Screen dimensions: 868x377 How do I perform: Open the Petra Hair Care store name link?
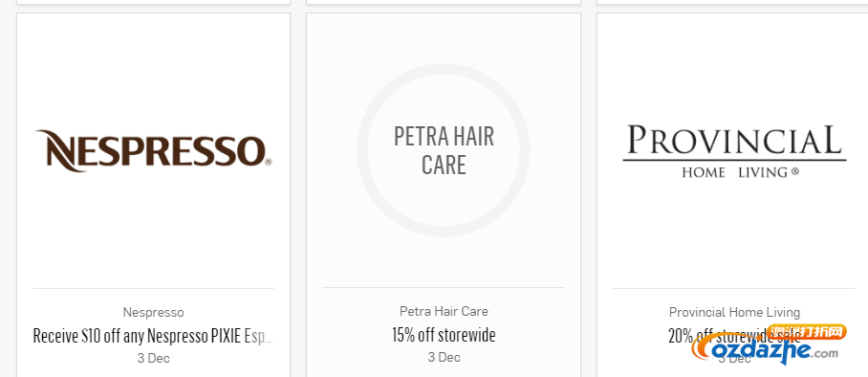(x=444, y=311)
